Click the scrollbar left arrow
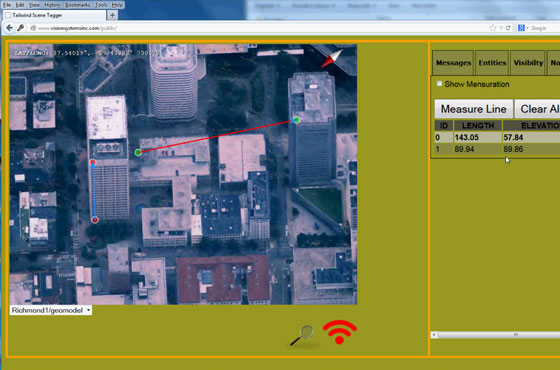This screenshot has height=370, width=560. click(434, 335)
